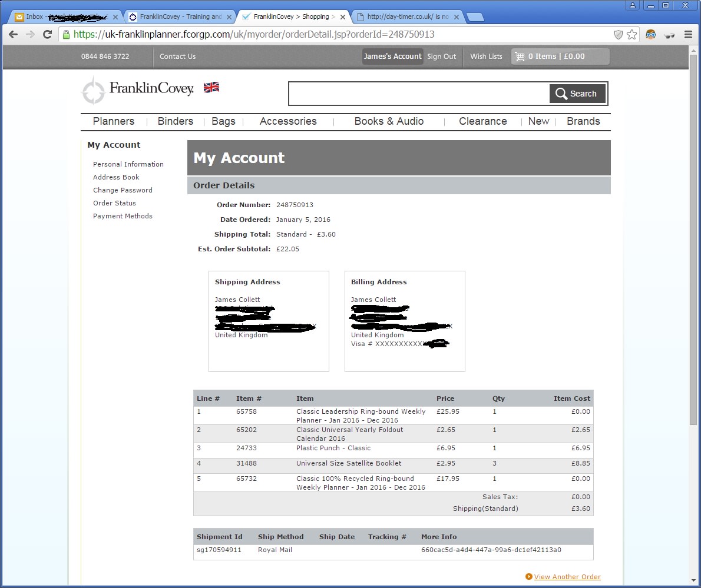Close the Inbox tab
Viewport: 701px width, 588px height.
(x=115, y=17)
